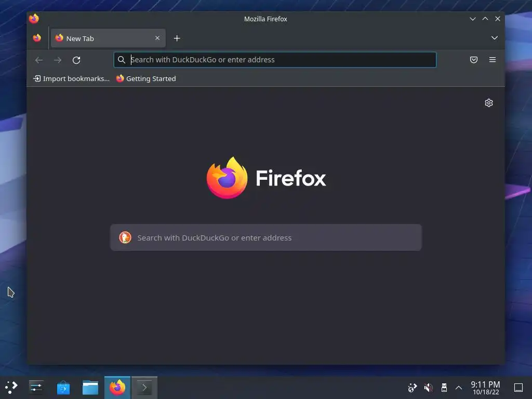Screen dimensions: 532x399
Task: Click the DuckDuckGo icon in page search
Action: point(125,237)
